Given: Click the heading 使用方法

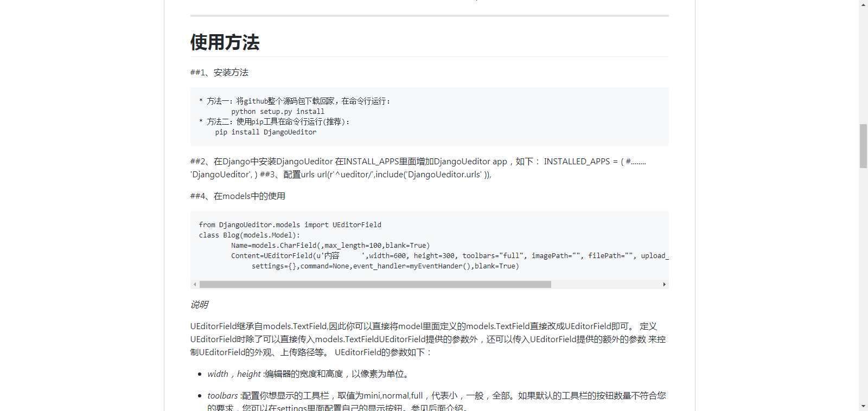Looking at the screenshot, I should 225,42.
